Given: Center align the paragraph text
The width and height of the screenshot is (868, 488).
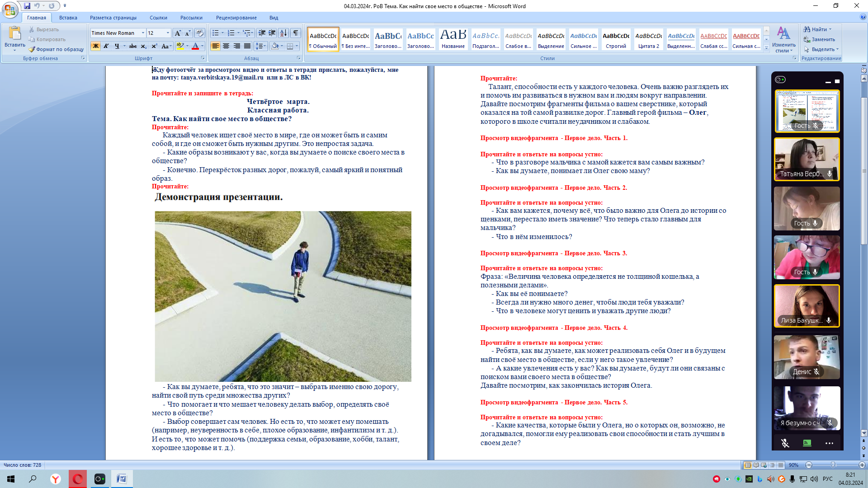Looking at the screenshot, I should click(x=226, y=46).
